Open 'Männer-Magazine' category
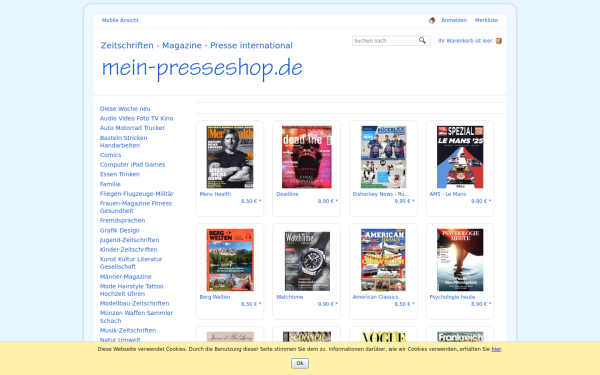 click(x=126, y=277)
